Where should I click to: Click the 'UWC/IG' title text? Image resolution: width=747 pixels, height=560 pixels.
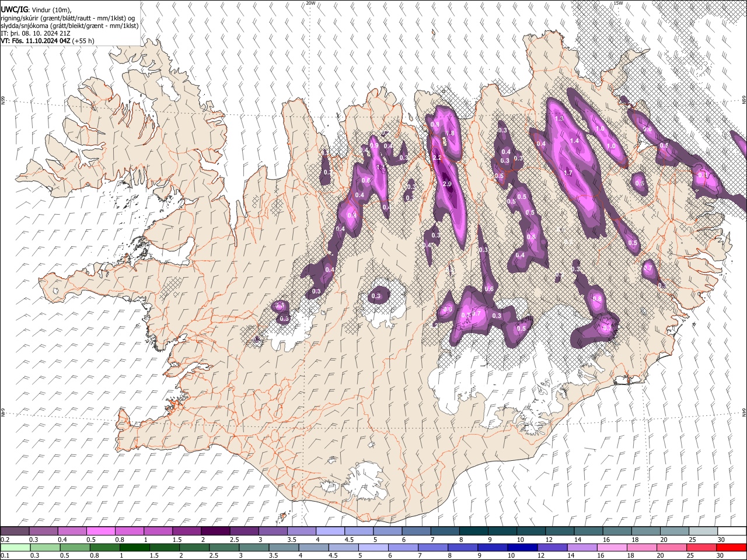[x=14, y=9]
